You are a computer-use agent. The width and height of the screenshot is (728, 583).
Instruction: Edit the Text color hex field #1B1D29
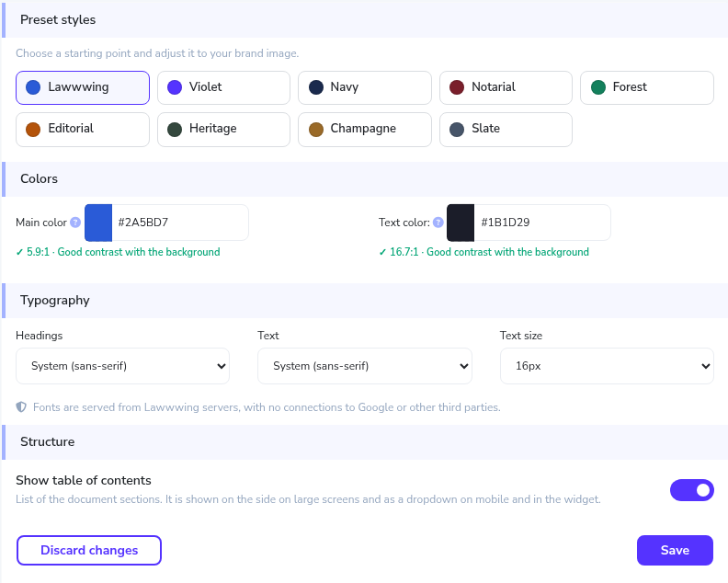542,223
